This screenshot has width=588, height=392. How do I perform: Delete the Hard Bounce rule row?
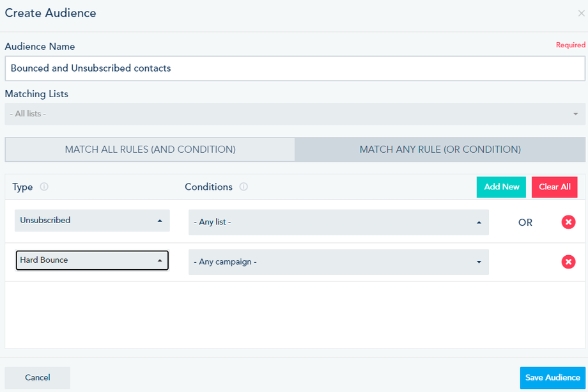[568, 262]
